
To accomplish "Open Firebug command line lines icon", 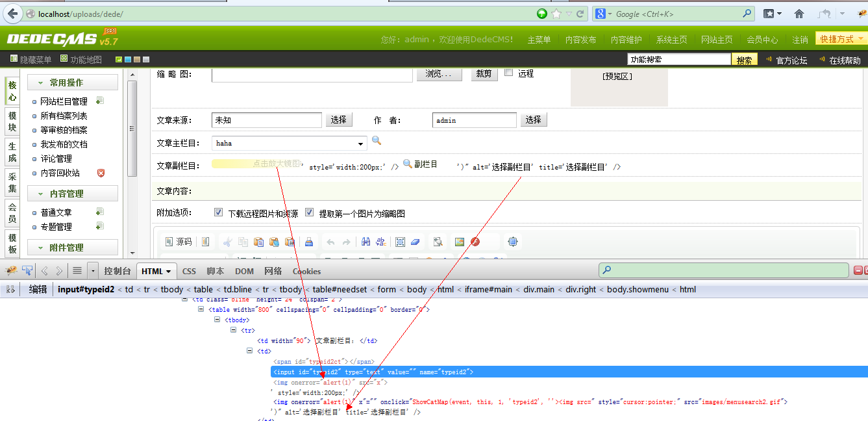I will (77, 271).
